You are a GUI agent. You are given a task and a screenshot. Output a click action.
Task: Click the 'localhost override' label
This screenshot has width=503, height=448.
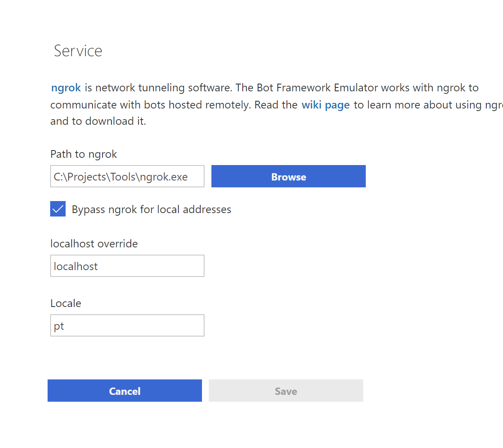point(94,243)
